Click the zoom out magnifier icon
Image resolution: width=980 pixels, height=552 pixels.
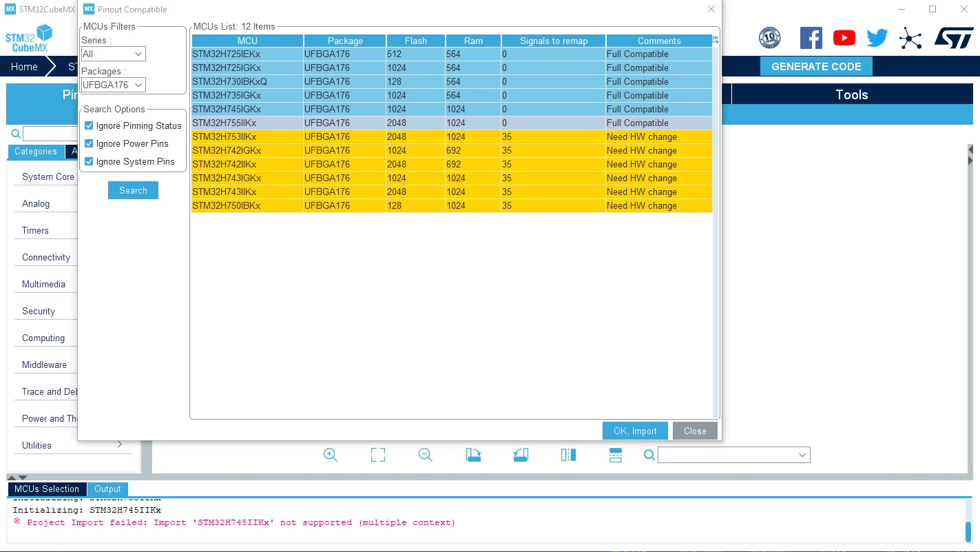[426, 455]
